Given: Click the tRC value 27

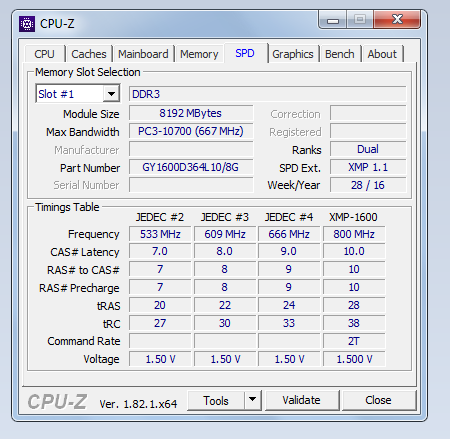Looking at the screenshot, I should 160,323.
